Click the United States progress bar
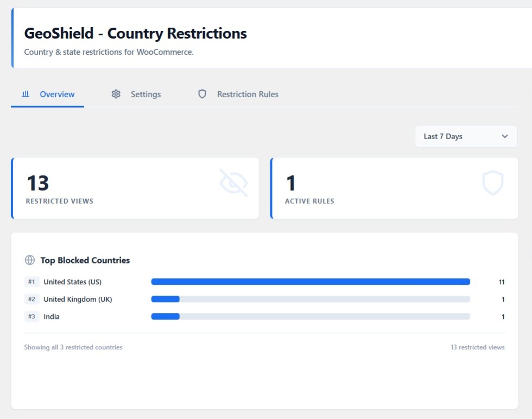532x419 pixels. 311,282
